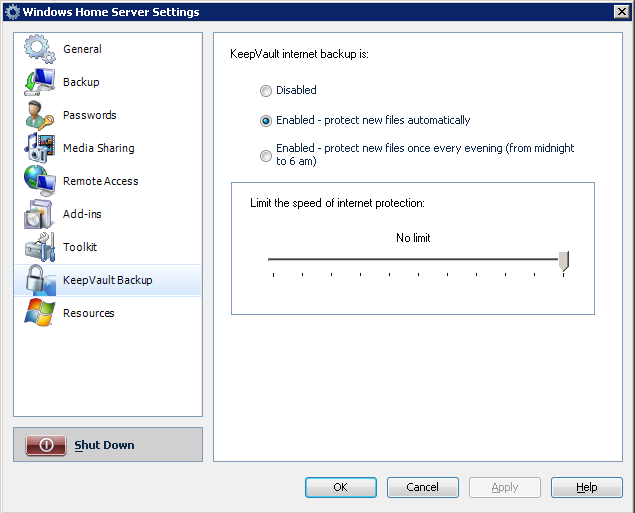
Task: Click the General gears icon
Action: (x=39, y=49)
